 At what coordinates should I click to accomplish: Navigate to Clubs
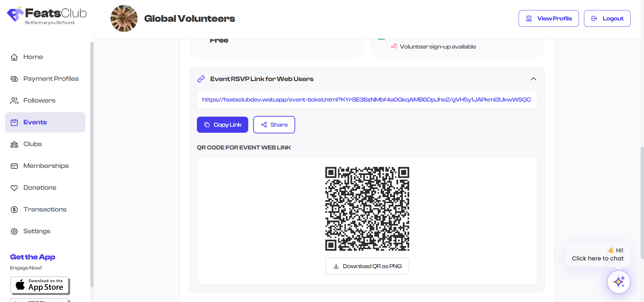tap(45, 144)
